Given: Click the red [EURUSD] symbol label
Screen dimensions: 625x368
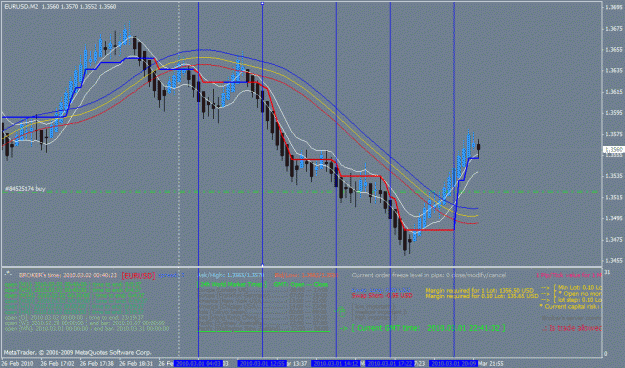Looking at the screenshot, I should [138, 276].
